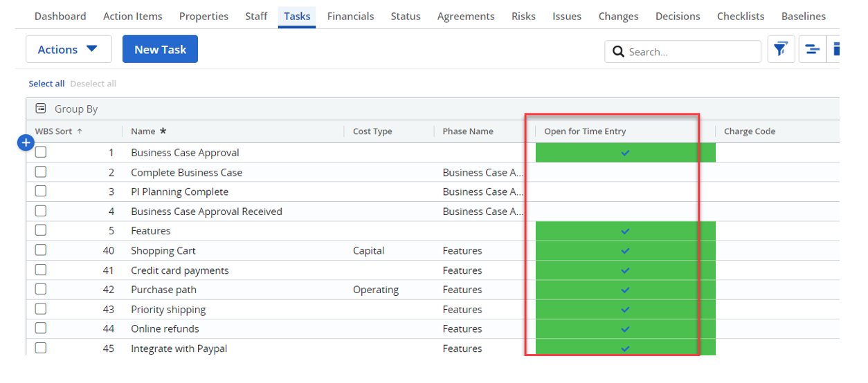Click the Capital cost type cell

[x=368, y=250]
